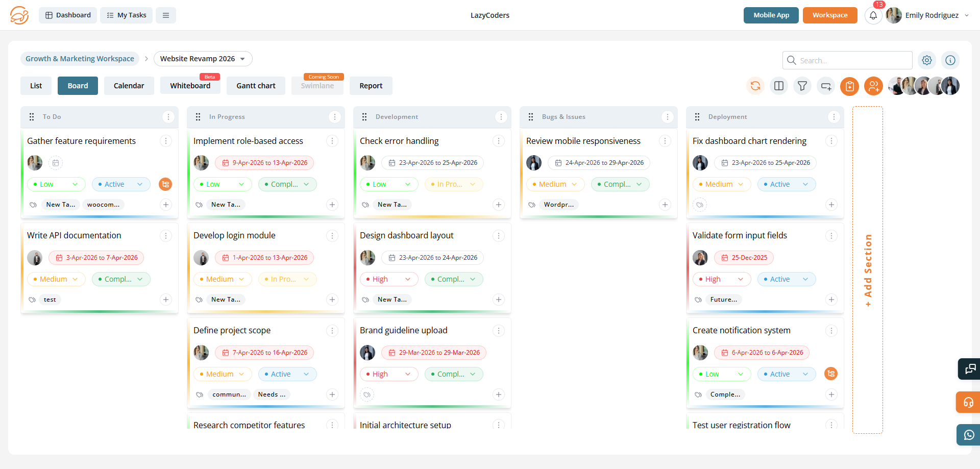Click the Mobile App button

(771, 15)
